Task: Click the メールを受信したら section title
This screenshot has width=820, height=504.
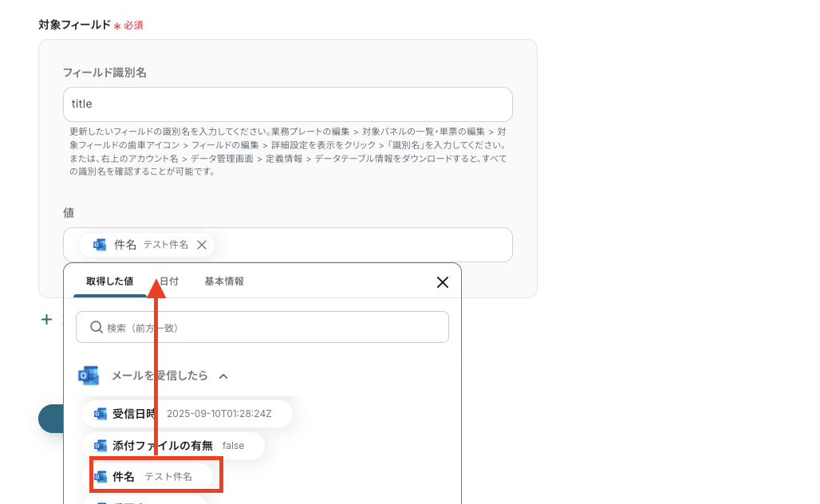Action: click(x=160, y=376)
